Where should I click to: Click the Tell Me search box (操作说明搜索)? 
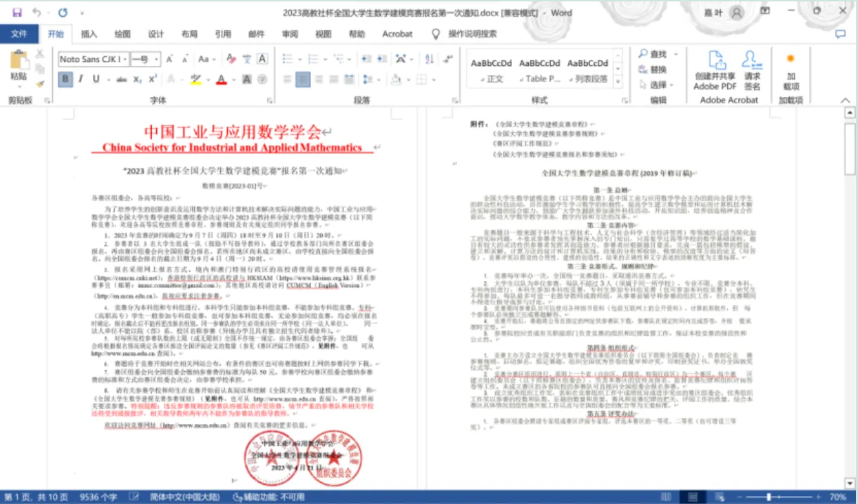pyautogui.click(x=473, y=34)
